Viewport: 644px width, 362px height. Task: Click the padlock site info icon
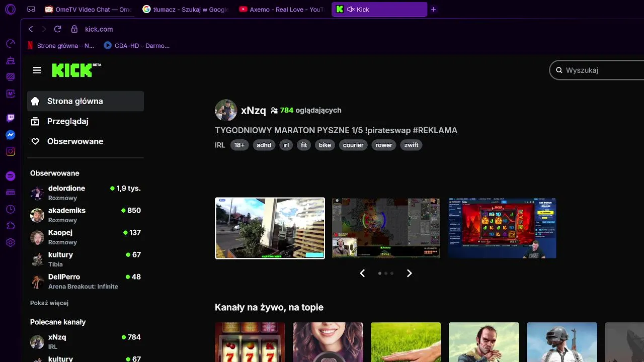(x=74, y=29)
